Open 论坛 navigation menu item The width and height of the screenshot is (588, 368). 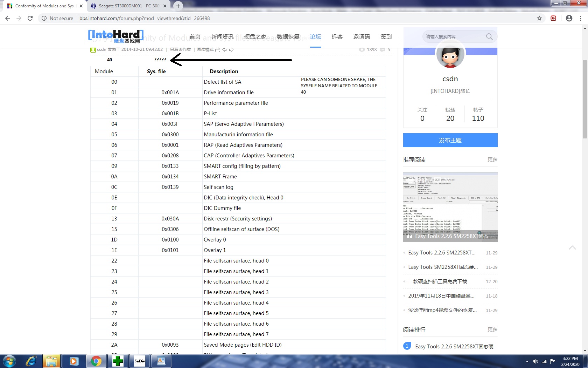tap(315, 36)
